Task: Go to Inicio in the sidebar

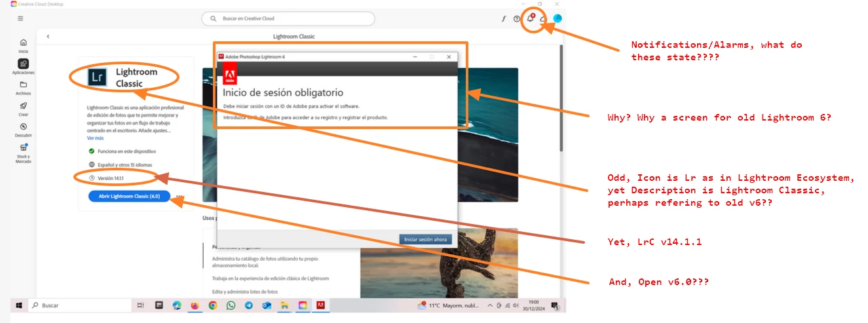Action: [24, 45]
